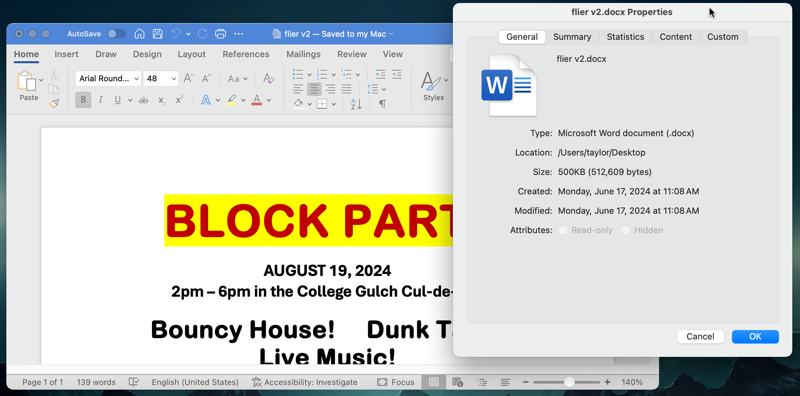
Task: Increase paragraph indent
Action: click(396, 75)
